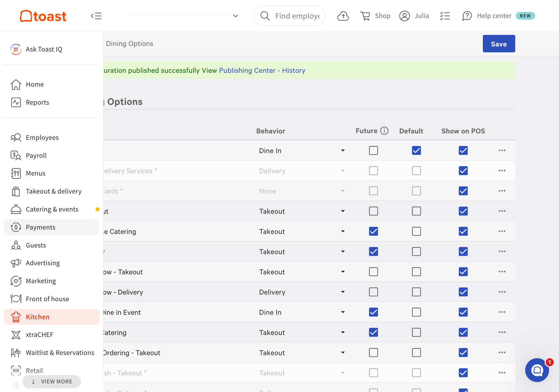Open Payments section
The height and width of the screenshot is (392, 559).
click(x=52, y=227)
